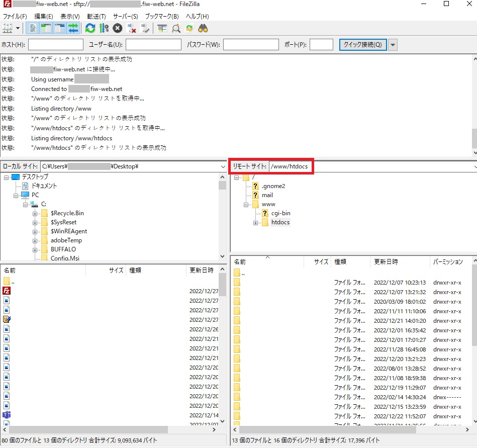Open 表示(V) menu
The width and height of the screenshot is (477, 448).
70,17
